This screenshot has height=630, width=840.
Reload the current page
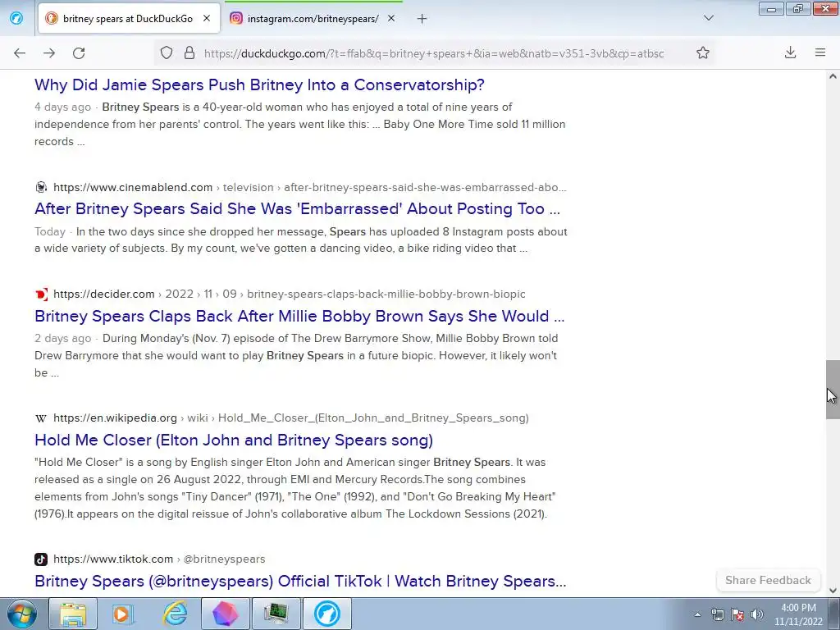coord(79,52)
